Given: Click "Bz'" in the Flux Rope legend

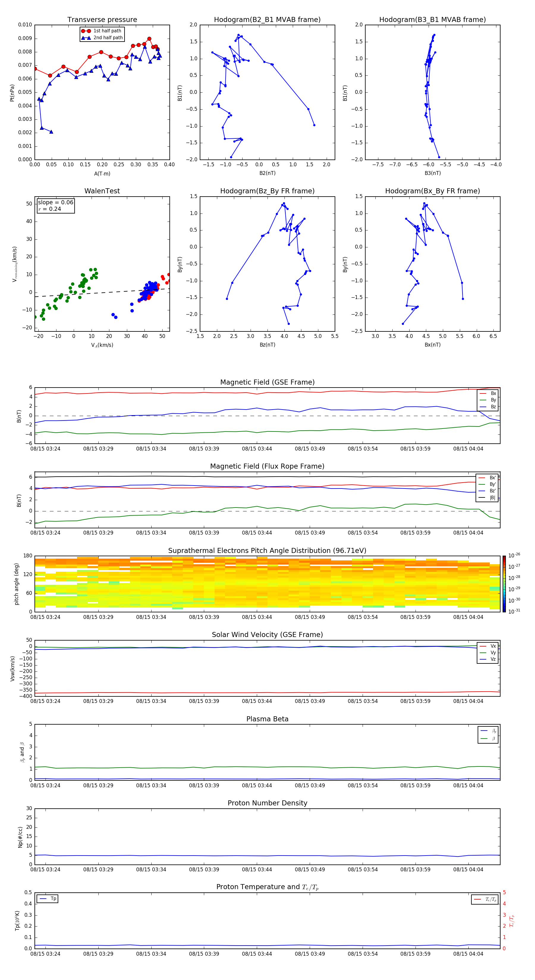Looking at the screenshot, I should (x=493, y=491).
